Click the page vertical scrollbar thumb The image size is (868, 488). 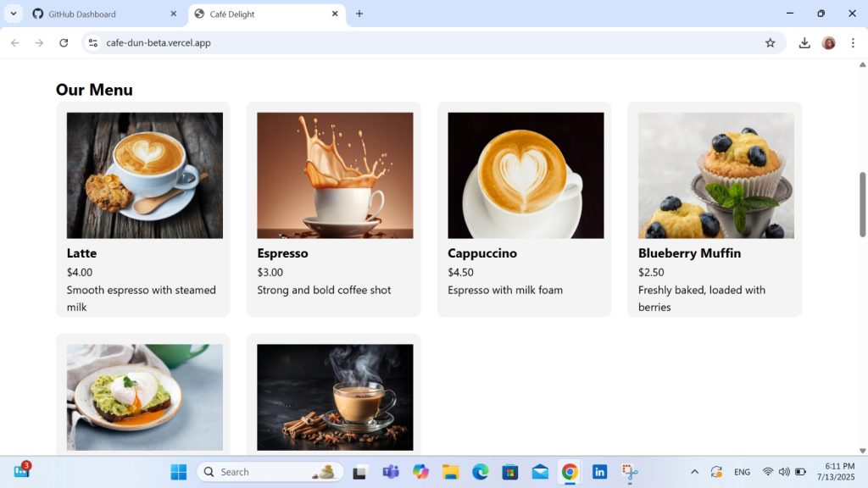click(863, 203)
